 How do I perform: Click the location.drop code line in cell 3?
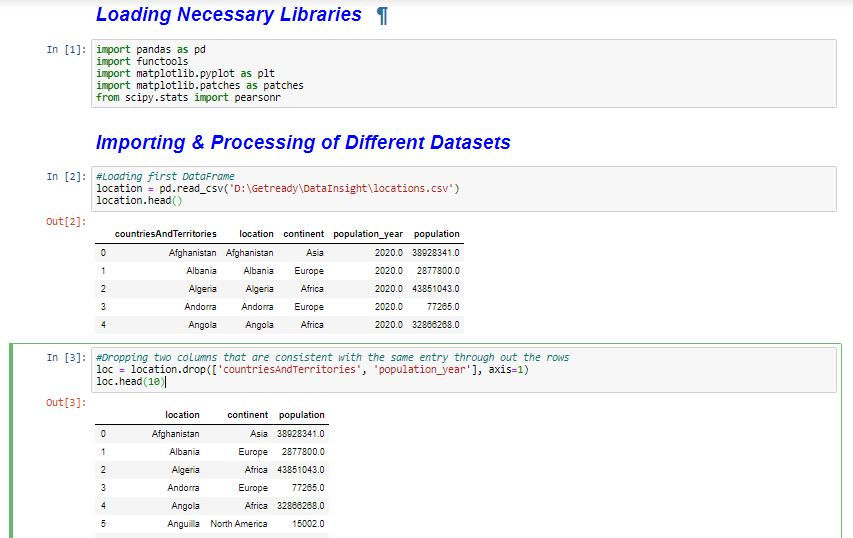click(x=311, y=369)
